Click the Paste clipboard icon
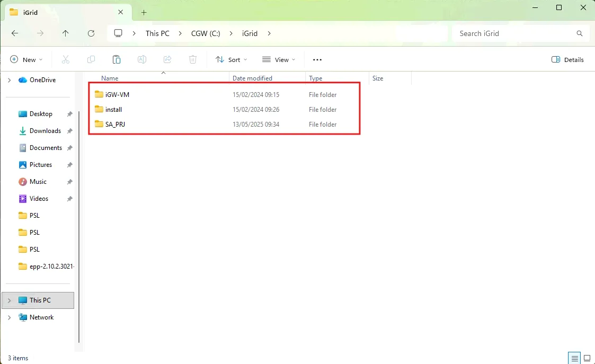 click(117, 59)
